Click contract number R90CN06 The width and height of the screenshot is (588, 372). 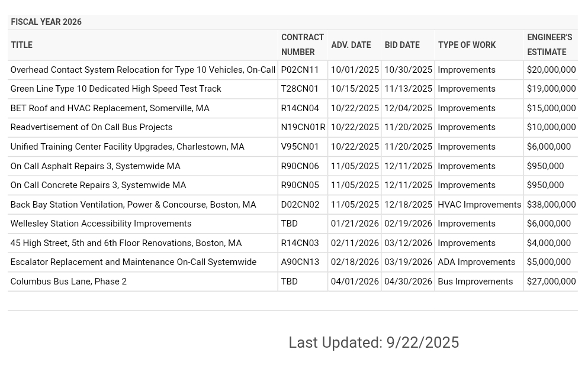[300, 166]
